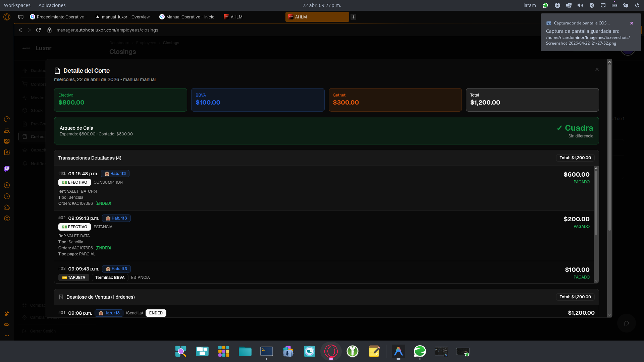Open Bluetooth settings in the top panel

[x=592, y=5]
